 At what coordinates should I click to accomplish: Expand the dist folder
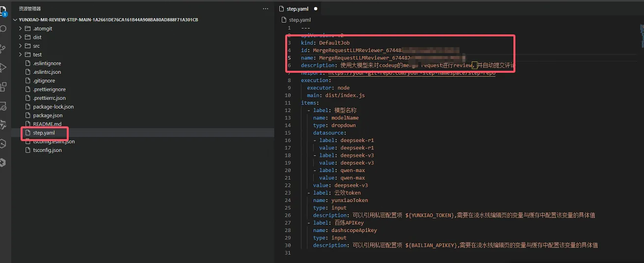[21, 37]
